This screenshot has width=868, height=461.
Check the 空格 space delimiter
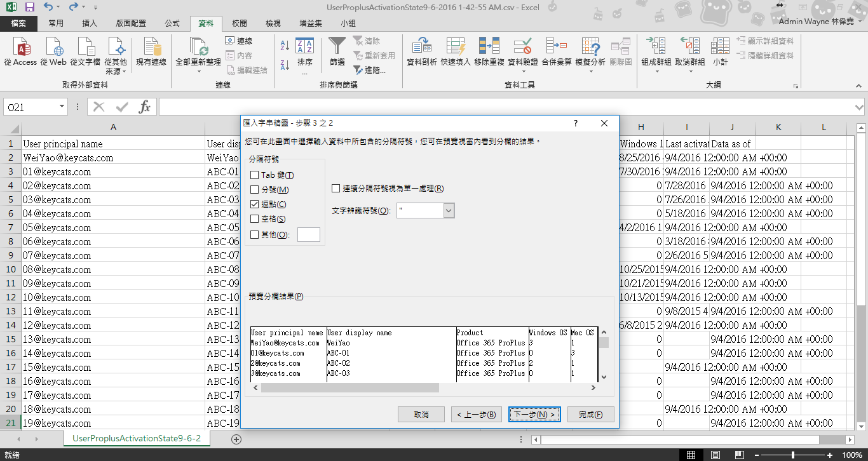(x=255, y=219)
